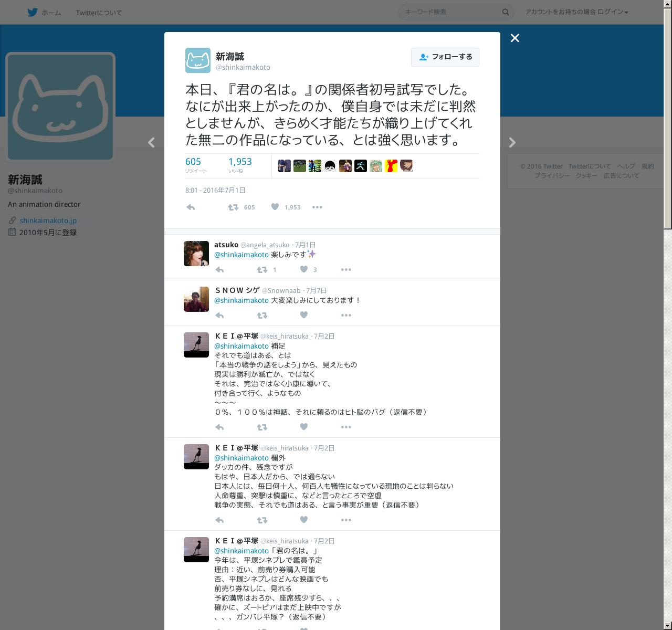Reply to atsuko's tweet
The height and width of the screenshot is (630, 672).
pos(219,270)
